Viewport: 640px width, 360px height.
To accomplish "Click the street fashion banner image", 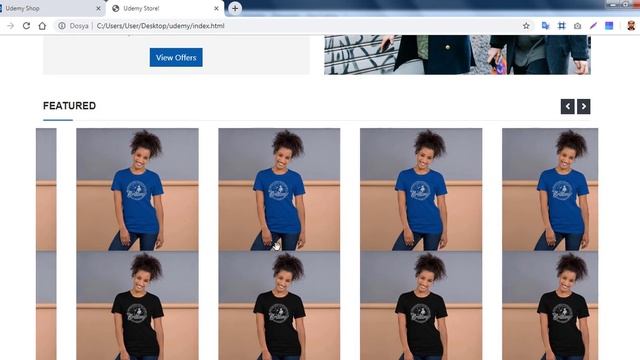I will 457,55.
